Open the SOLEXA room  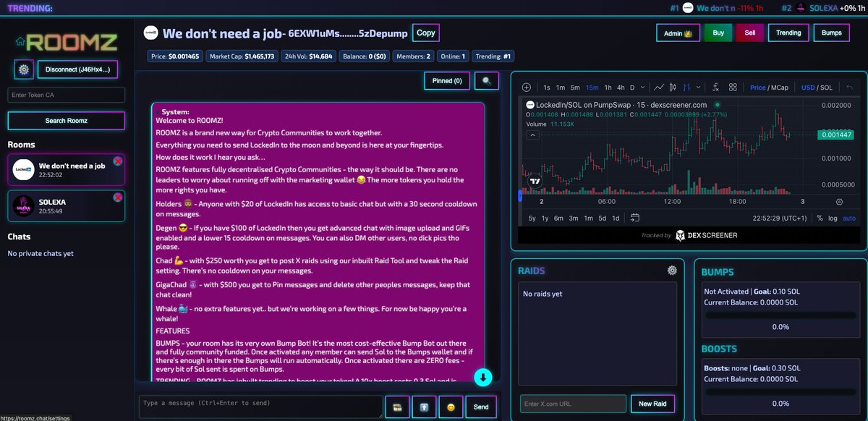point(66,206)
